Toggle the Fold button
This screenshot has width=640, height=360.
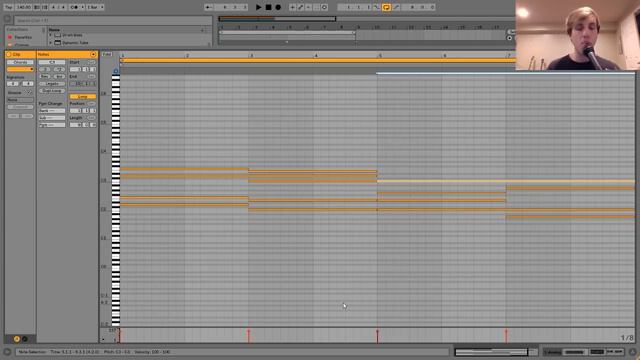(107, 54)
